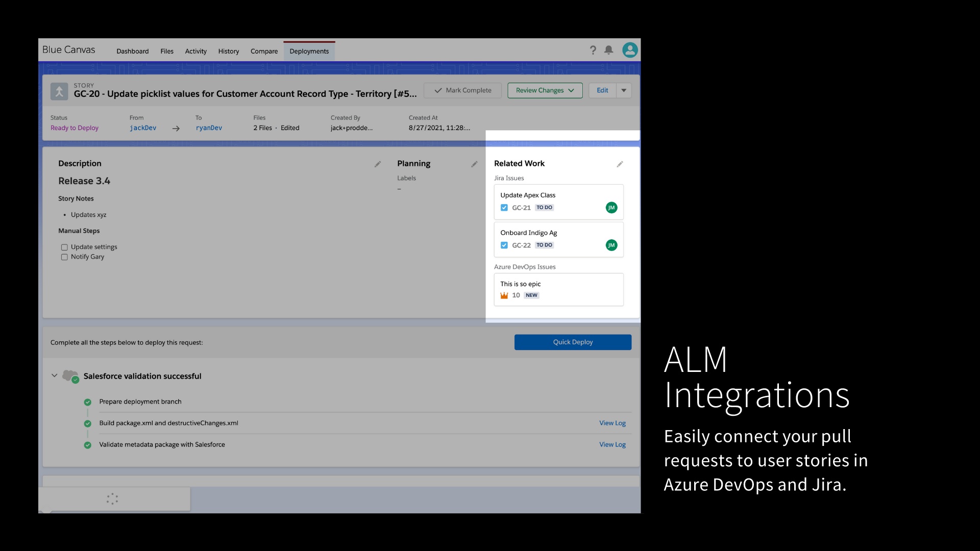980x551 pixels.
Task: Open the Dashboard menu item
Action: 132,51
